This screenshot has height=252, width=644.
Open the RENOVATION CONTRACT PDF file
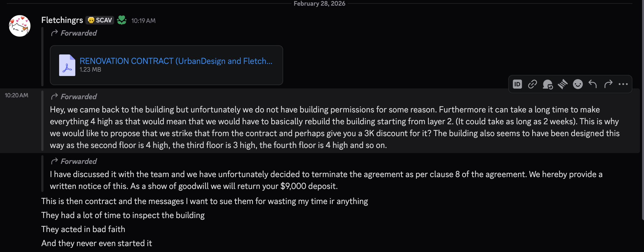[x=175, y=61]
